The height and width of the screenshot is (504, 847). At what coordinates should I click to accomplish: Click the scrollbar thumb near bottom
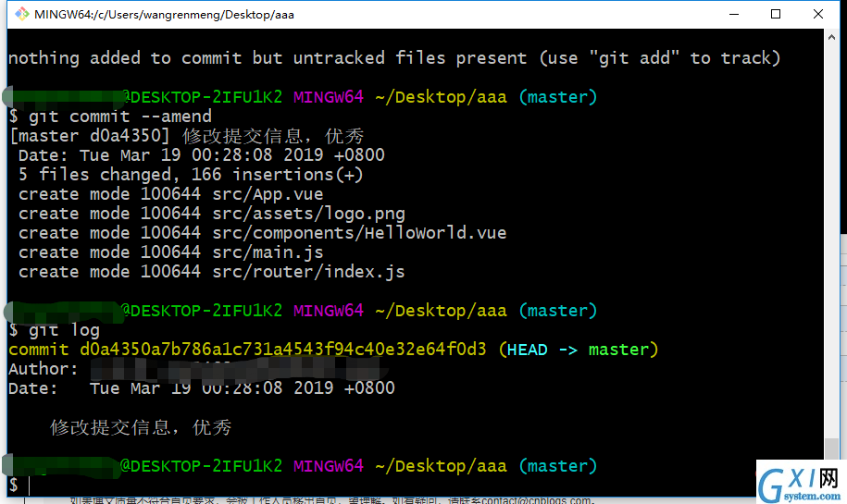tap(831, 448)
